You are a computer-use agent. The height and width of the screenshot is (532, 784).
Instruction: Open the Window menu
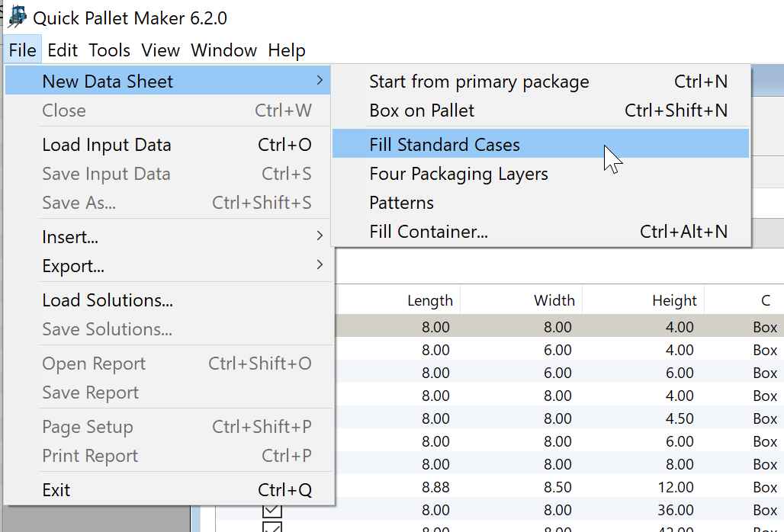[224, 50]
